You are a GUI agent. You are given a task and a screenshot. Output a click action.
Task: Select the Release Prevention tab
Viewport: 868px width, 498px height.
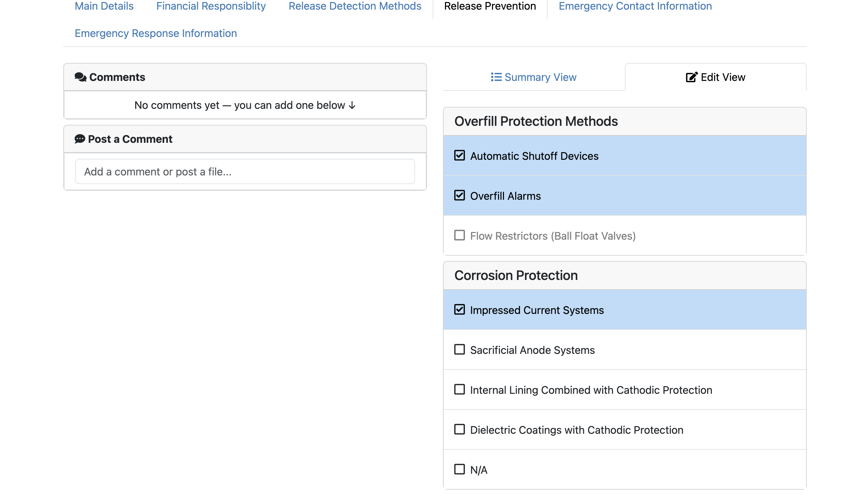[x=490, y=6]
